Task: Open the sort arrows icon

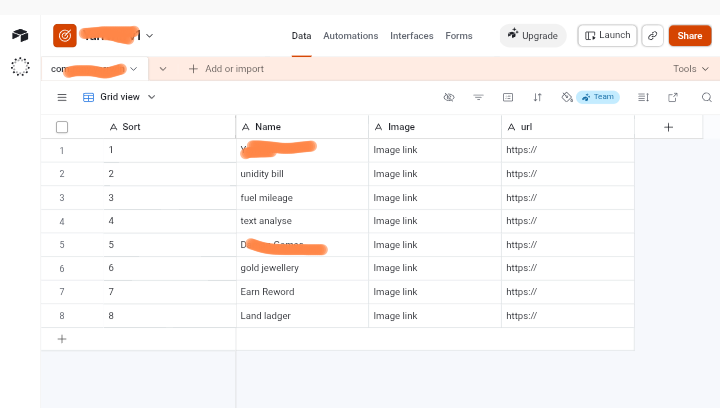Action: pyautogui.click(x=538, y=97)
